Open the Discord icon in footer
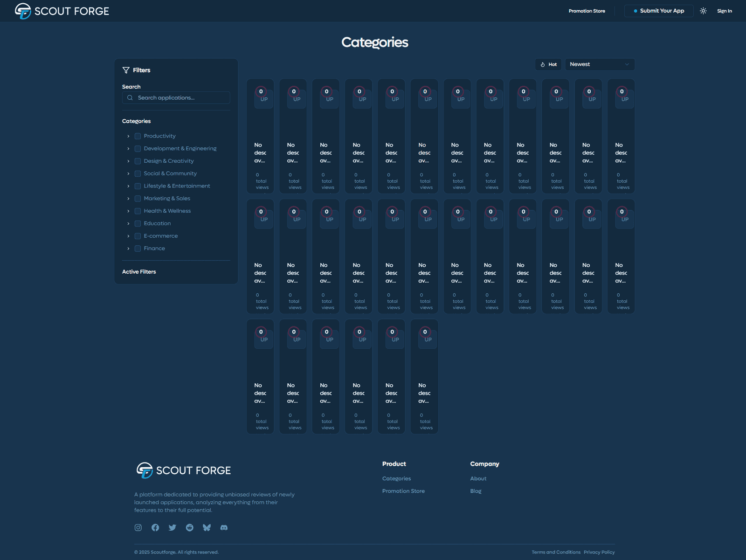 pos(224,527)
